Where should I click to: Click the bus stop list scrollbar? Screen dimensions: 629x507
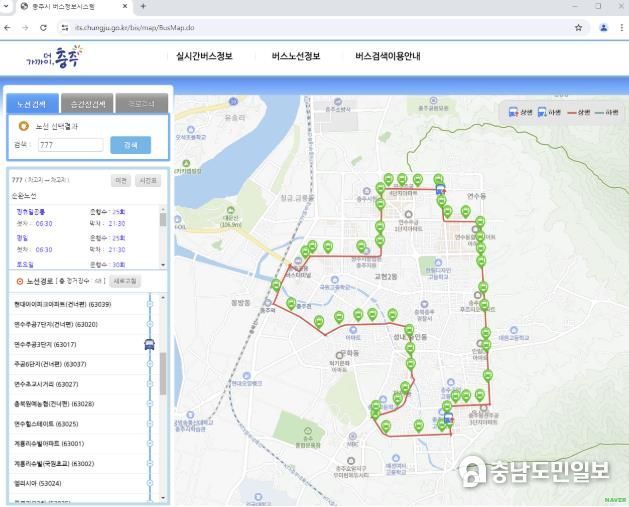point(163,372)
